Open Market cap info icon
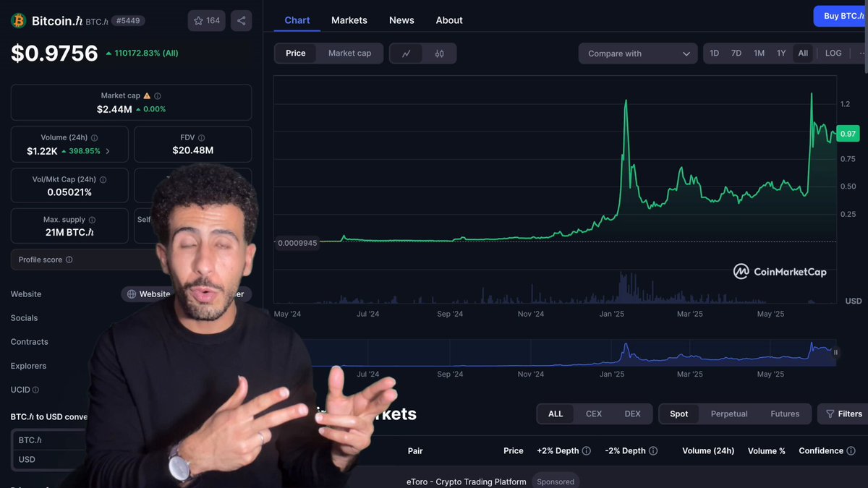 pyautogui.click(x=158, y=95)
